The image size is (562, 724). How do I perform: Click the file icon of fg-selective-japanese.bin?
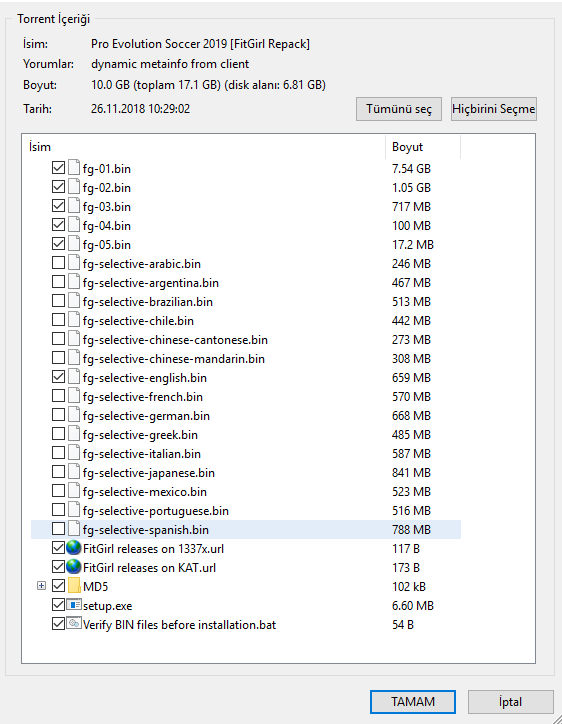74,472
